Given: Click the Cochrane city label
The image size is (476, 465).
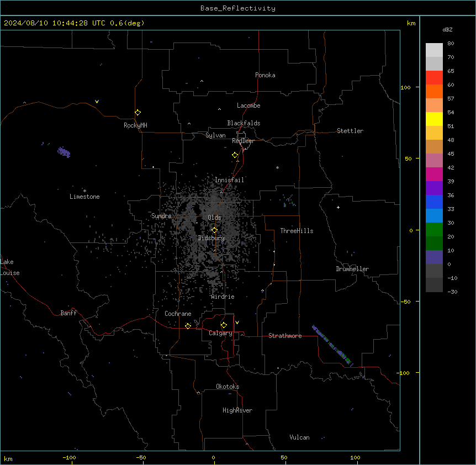Looking at the screenshot, I should tap(178, 314).
